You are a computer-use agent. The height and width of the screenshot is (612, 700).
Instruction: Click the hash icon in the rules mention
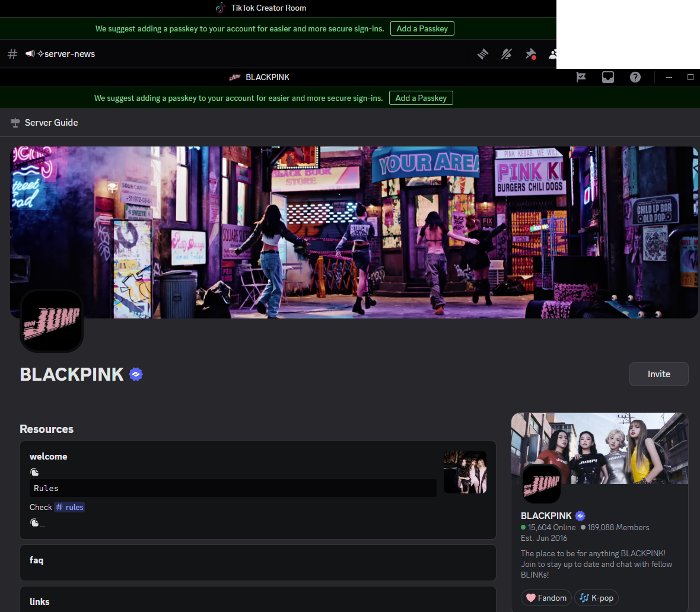[59, 507]
